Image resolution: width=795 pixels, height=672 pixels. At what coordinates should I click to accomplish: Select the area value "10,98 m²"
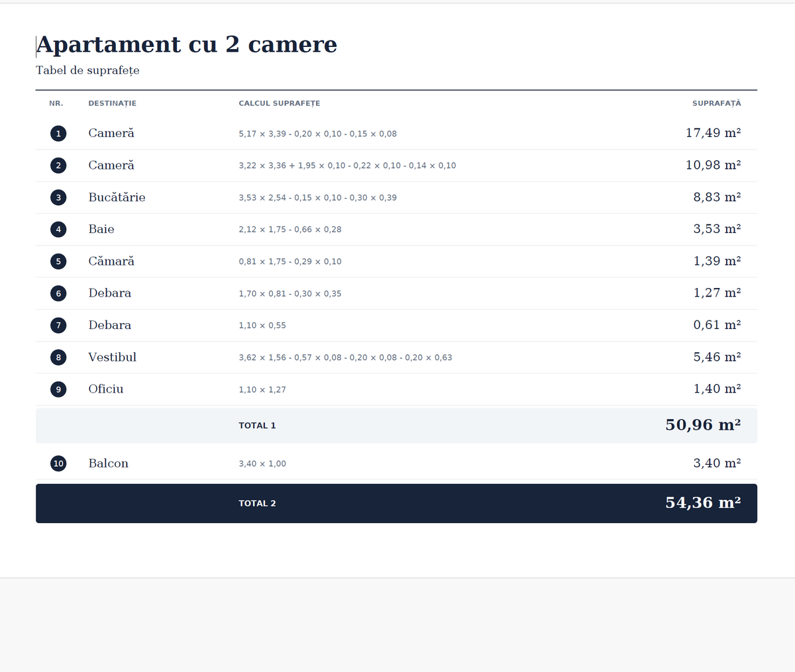[x=714, y=165]
